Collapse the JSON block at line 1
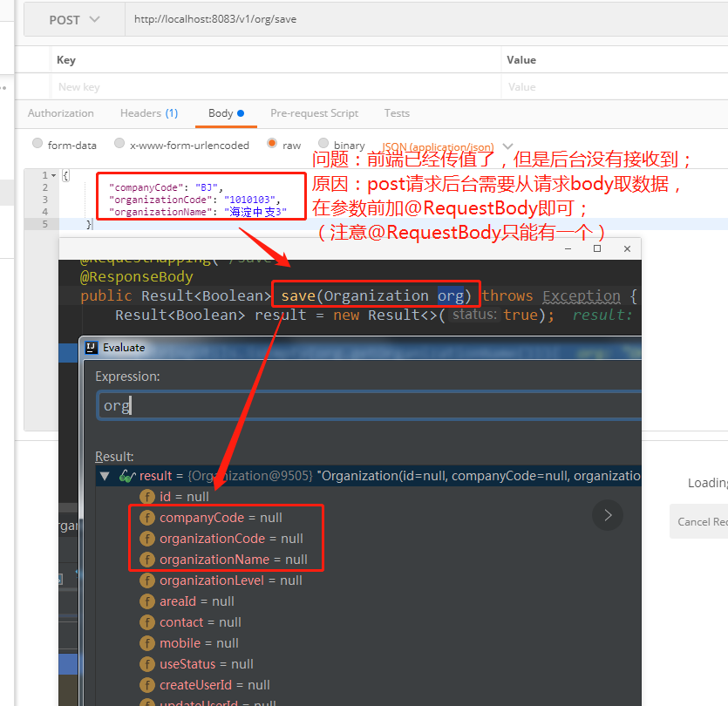The width and height of the screenshot is (728, 706). coord(53,175)
